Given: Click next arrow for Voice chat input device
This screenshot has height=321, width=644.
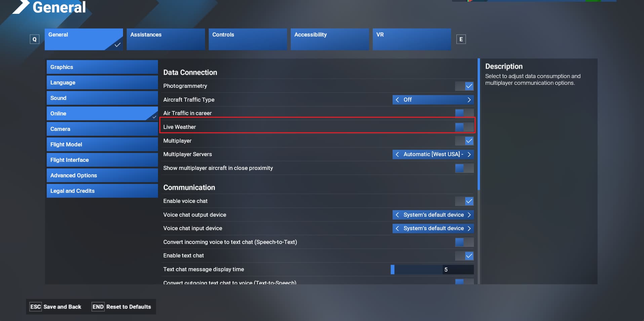Looking at the screenshot, I should [469, 228].
